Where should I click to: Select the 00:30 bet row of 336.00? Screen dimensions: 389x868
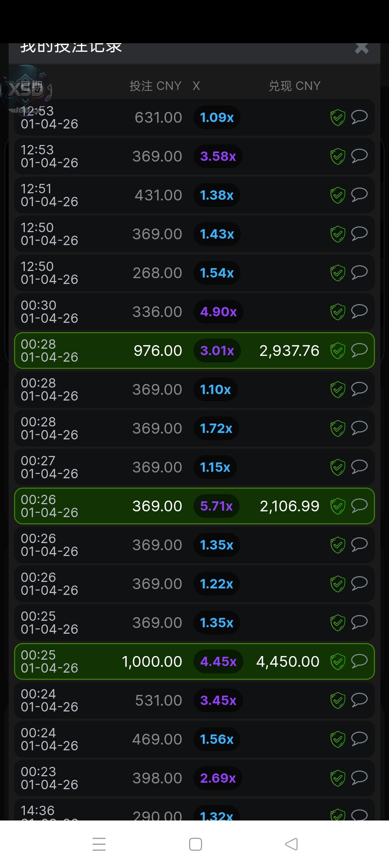click(x=108, y=312)
